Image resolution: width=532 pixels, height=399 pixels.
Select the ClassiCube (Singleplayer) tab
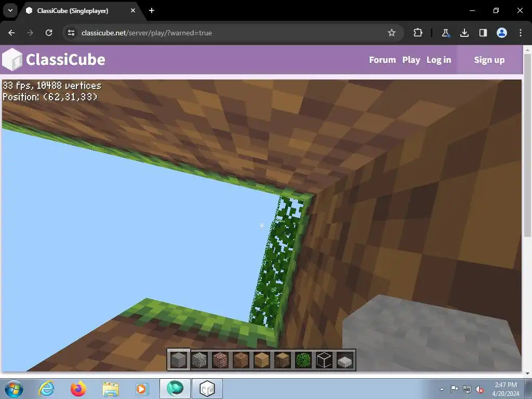point(73,11)
